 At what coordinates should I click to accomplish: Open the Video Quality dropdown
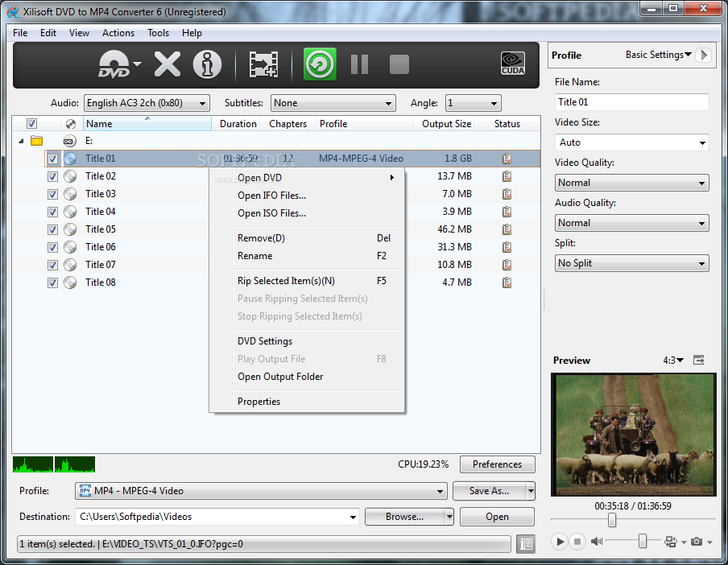point(631,183)
